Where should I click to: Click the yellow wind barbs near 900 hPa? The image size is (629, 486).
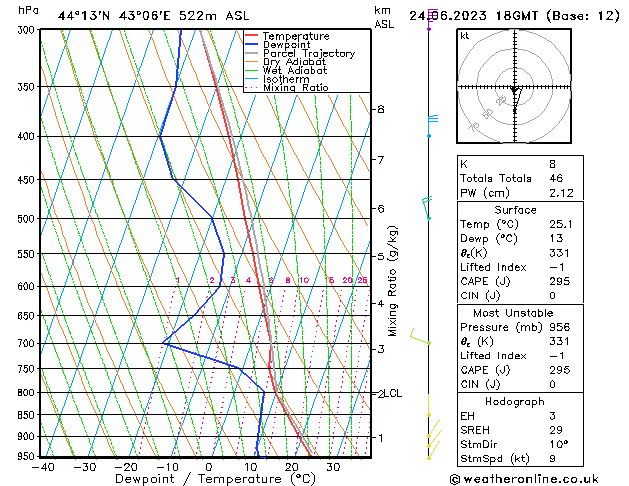[433, 432]
